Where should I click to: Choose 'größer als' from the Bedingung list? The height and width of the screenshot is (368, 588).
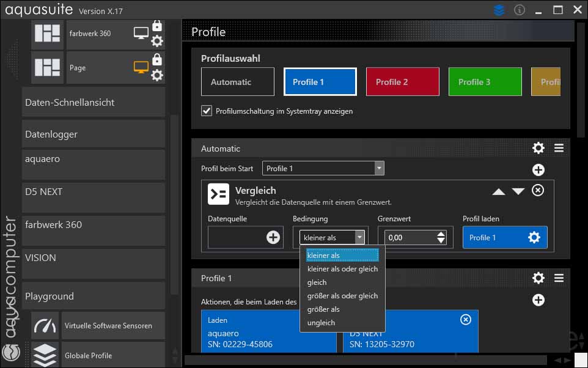point(342,309)
